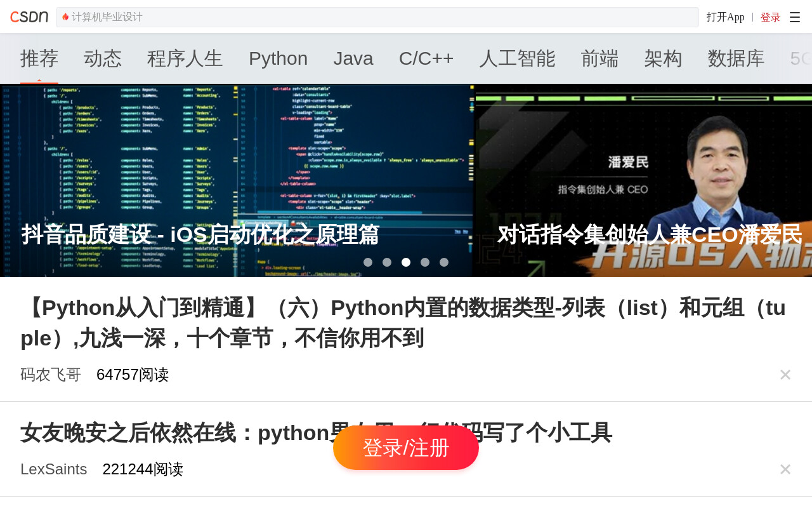The width and height of the screenshot is (812, 508).
Task: Click the CSDN logo
Action: point(29,17)
